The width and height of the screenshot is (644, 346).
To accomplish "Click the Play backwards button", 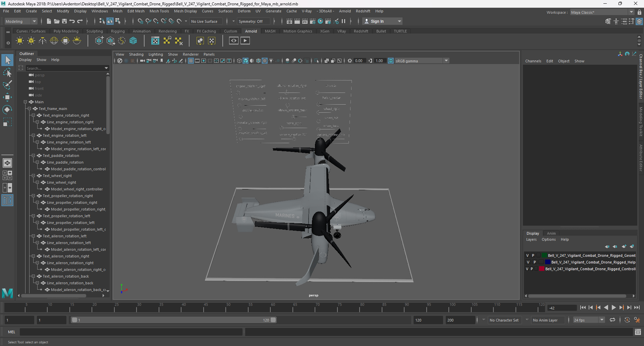I will (606, 307).
